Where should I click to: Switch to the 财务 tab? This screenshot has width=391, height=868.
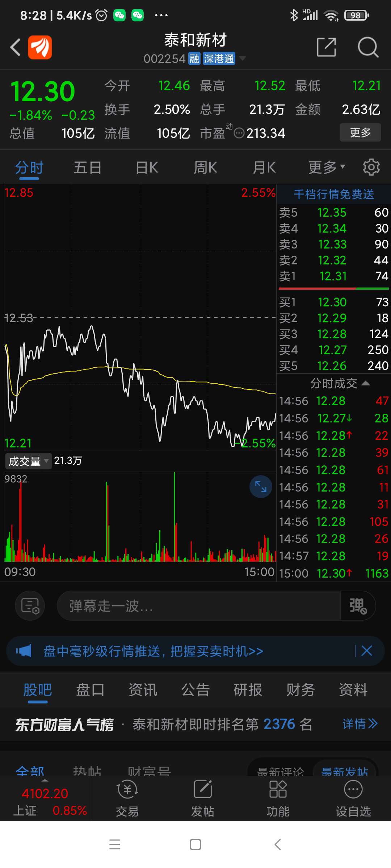(x=301, y=690)
